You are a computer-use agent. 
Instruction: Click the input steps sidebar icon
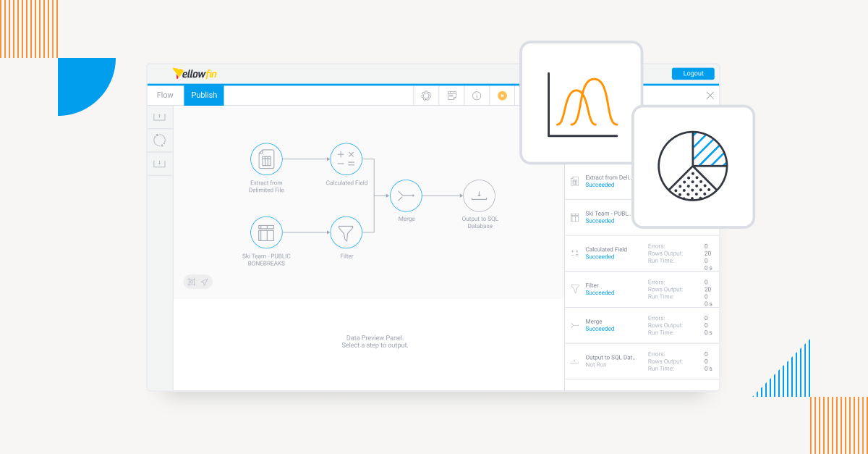click(x=160, y=117)
